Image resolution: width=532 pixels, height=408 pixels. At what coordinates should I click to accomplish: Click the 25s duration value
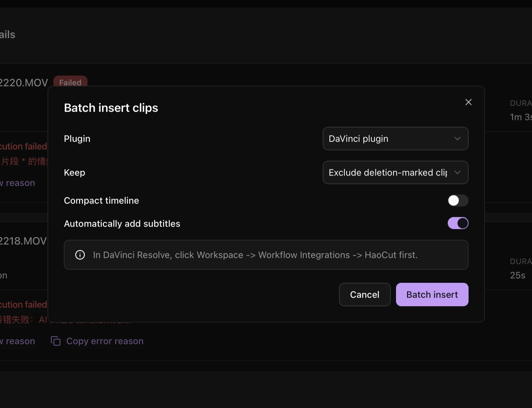point(518,275)
